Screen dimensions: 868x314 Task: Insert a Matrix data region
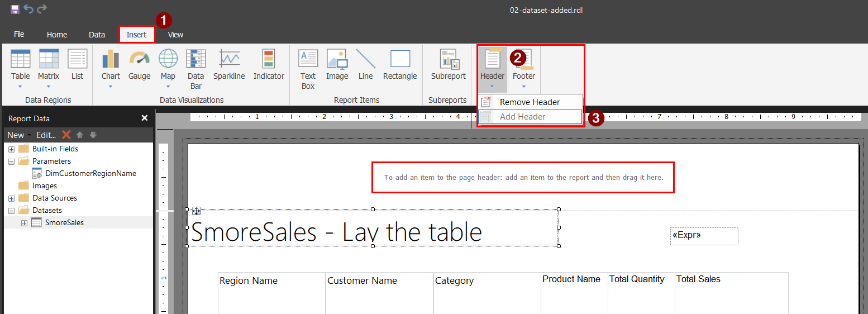pyautogui.click(x=49, y=69)
